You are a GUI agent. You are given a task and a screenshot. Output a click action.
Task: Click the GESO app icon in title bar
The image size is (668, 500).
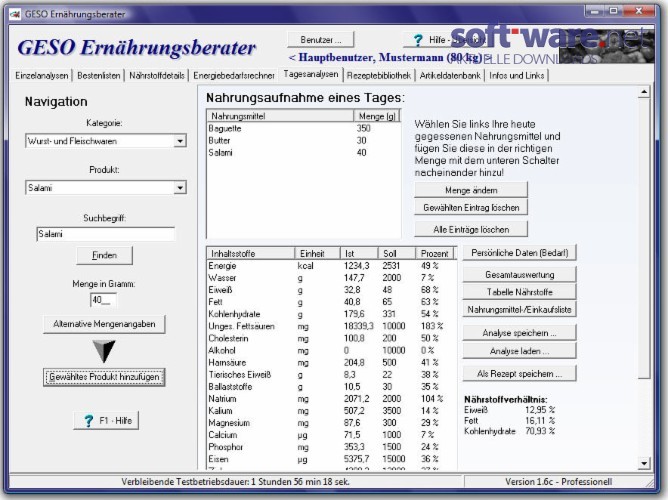[x=14, y=14]
